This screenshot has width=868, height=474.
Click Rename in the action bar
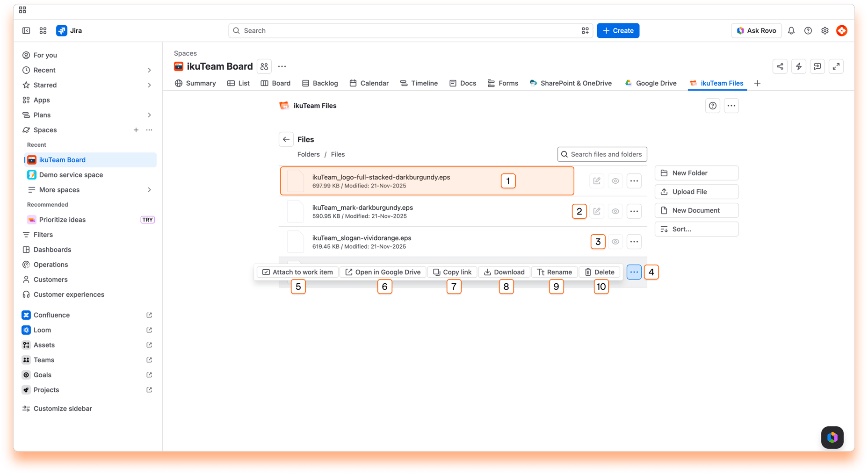tap(554, 272)
